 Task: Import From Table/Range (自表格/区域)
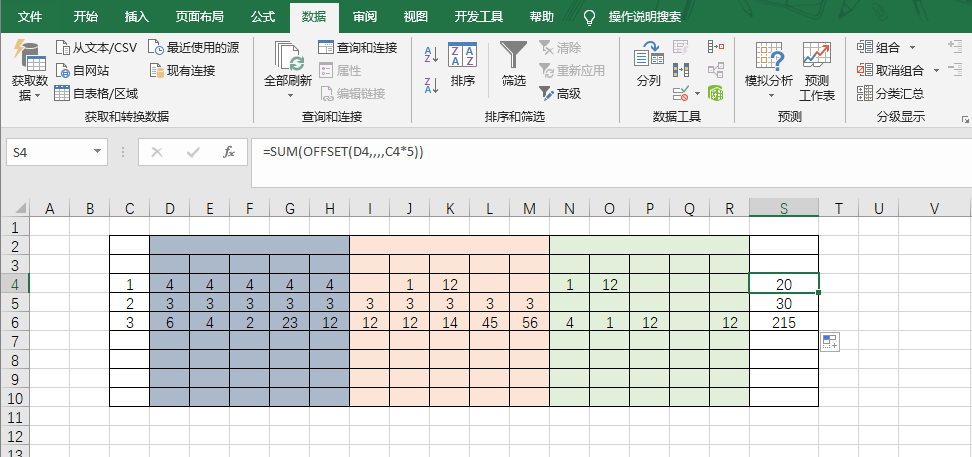[x=95, y=94]
